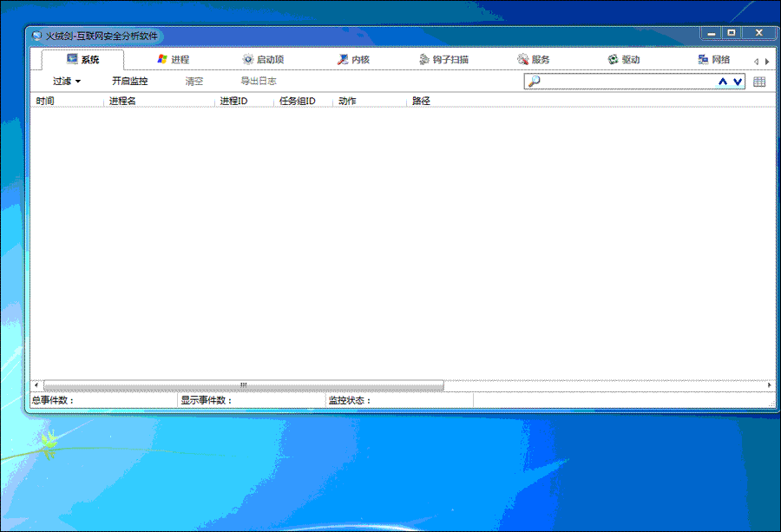Open the column grid view icon

click(x=759, y=82)
